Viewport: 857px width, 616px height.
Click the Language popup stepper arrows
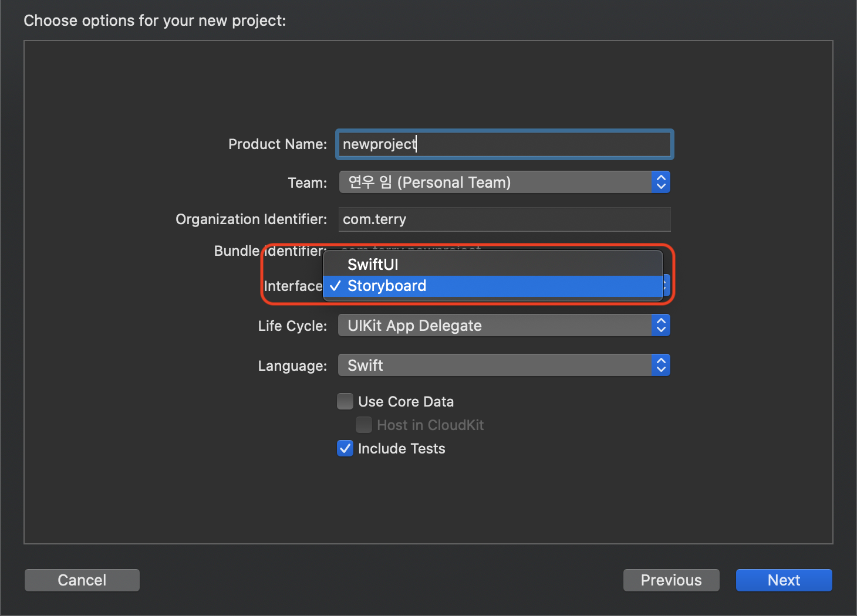pos(661,365)
